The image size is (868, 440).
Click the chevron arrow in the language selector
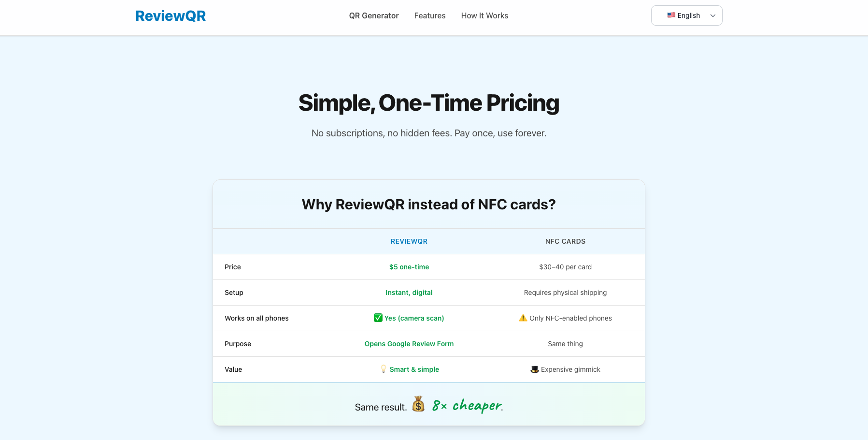pyautogui.click(x=712, y=15)
